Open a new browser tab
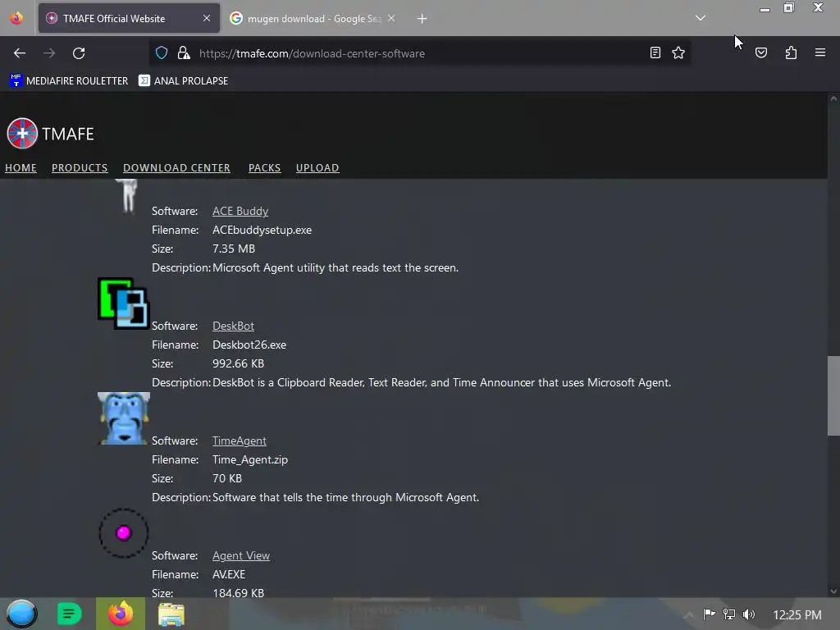The width and height of the screenshot is (840, 630). click(x=422, y=19)
